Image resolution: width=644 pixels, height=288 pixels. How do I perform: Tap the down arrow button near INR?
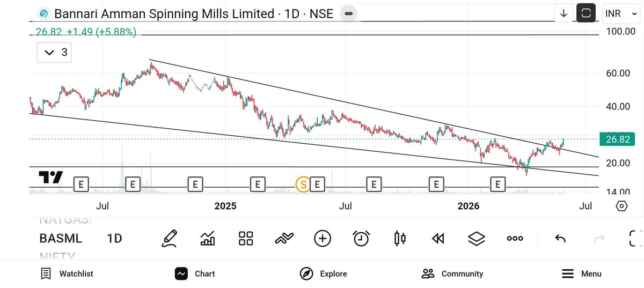[x=563, y=13]
